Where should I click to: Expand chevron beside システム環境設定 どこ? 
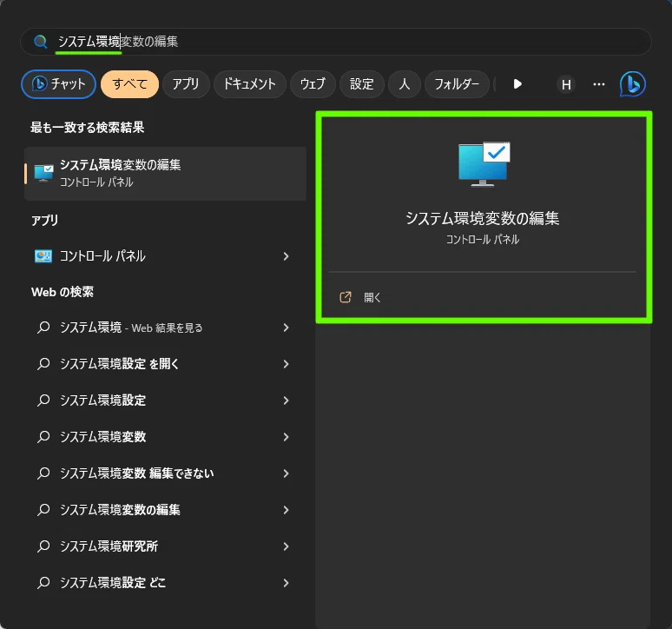(x=286, y=583)
